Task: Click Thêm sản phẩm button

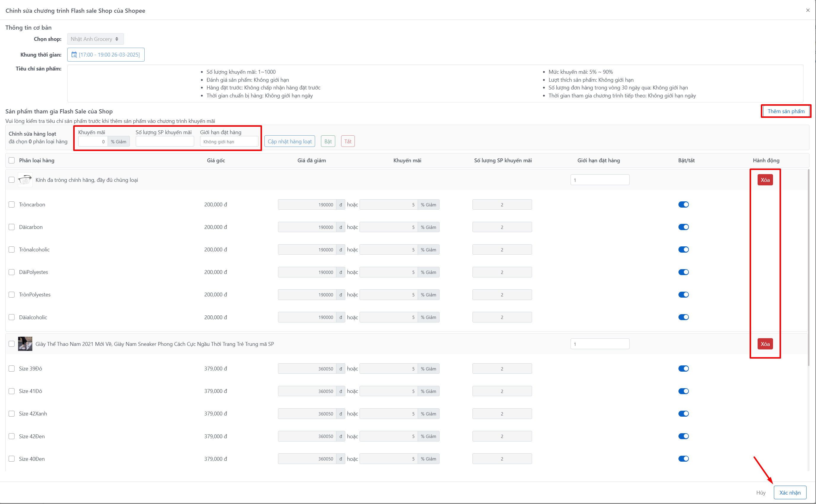Action: [x=786, y=111]
